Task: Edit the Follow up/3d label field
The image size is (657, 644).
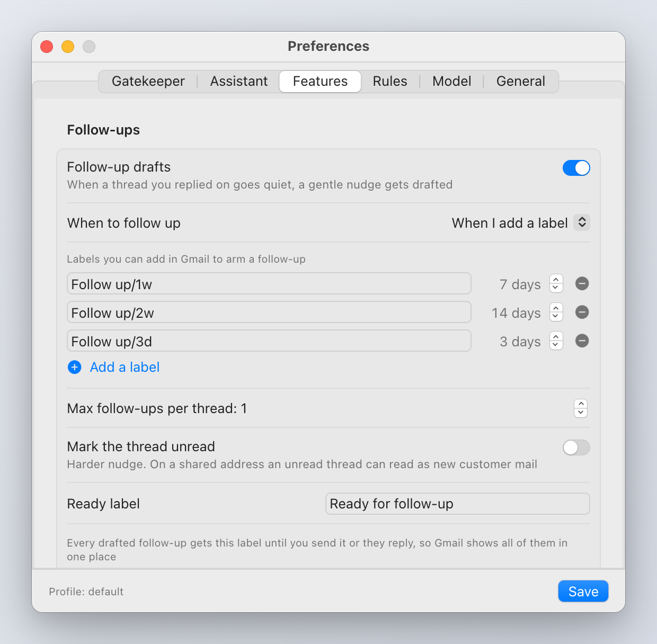Action: pos(269,341)
